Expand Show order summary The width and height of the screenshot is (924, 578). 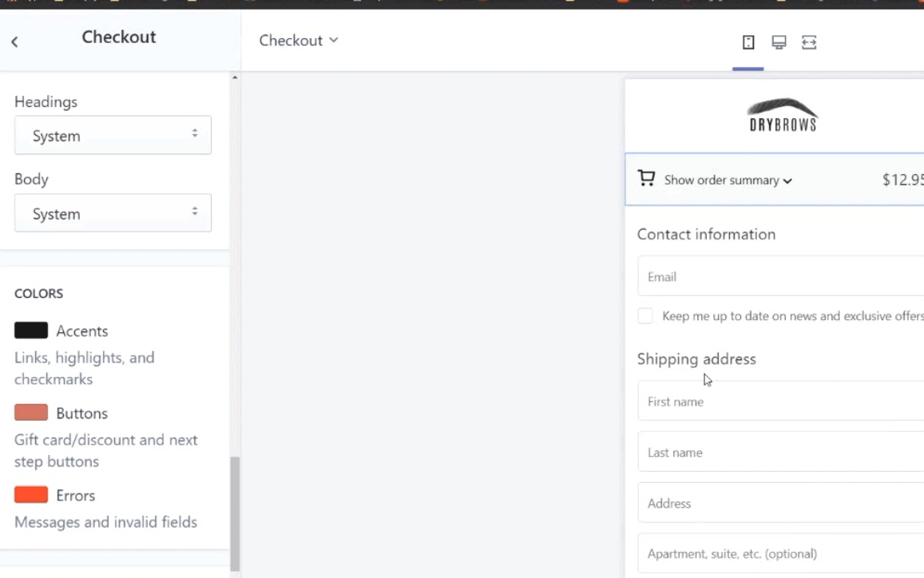click(721, 180)
